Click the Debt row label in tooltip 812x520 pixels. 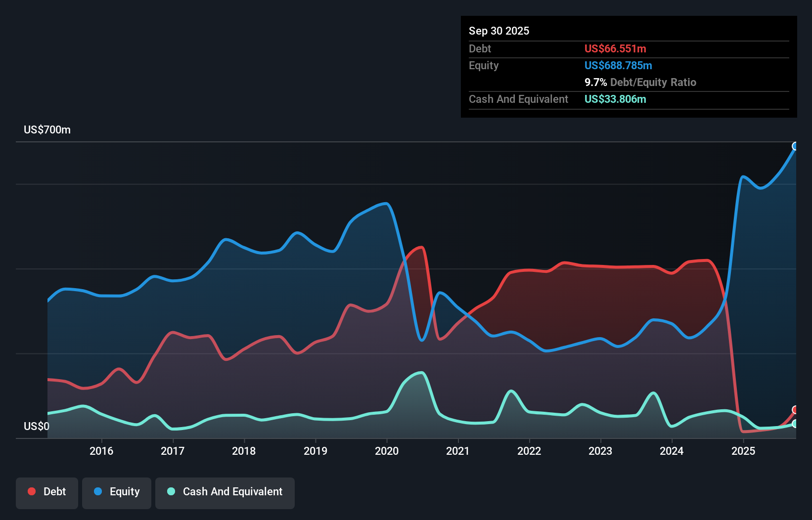click(x=480, y=48)
